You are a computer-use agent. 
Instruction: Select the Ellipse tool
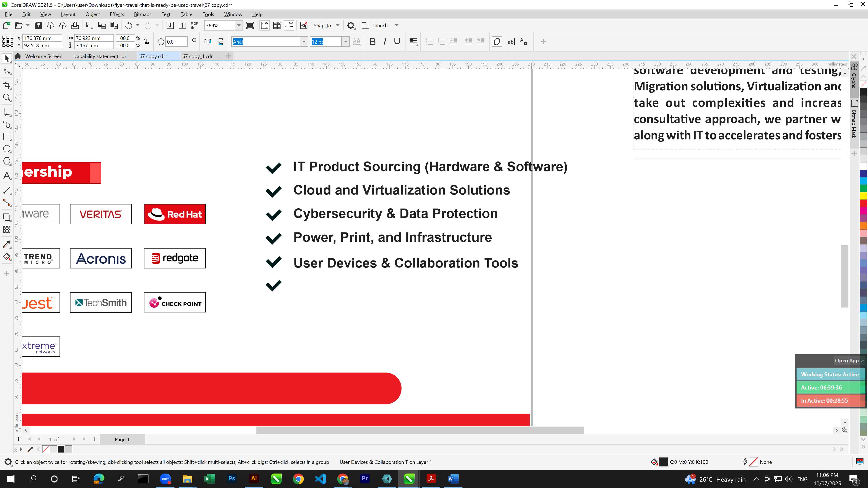7,149
